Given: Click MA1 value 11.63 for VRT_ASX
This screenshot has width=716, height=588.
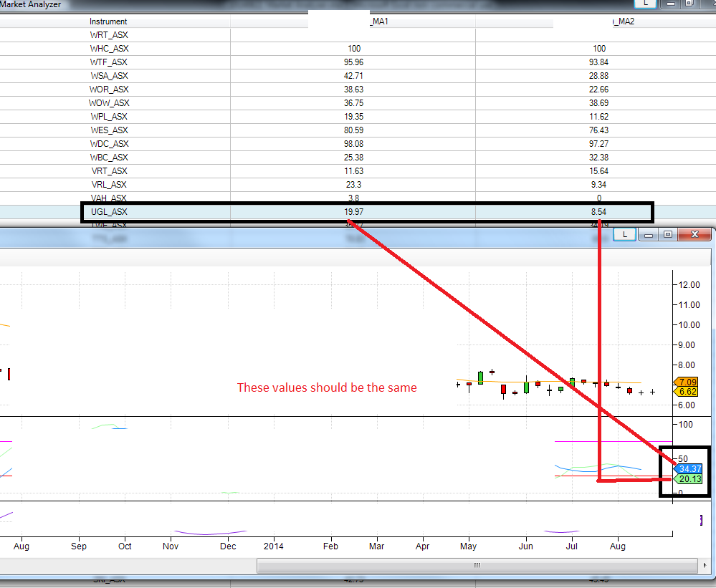Looking at the screenshot, I should tap(354, 171).
